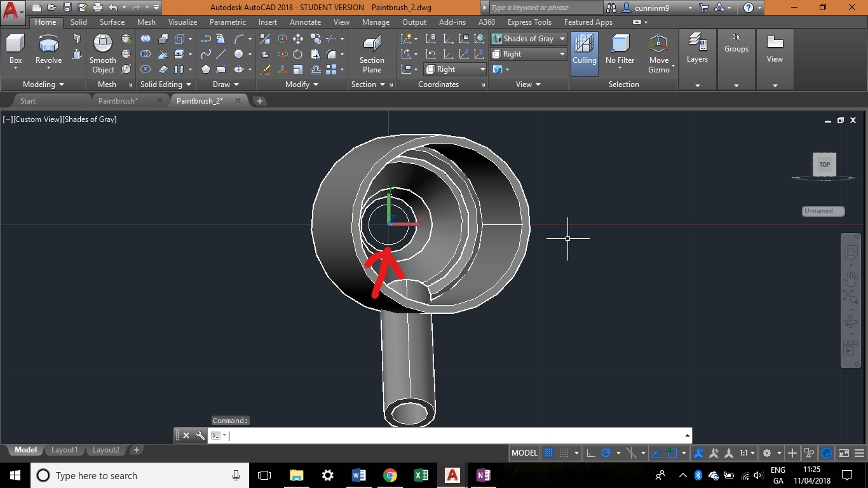Open Autodesk Exchange shopping cart icon
The height and width of the screenshot is (488, 868).
(704, 8)
